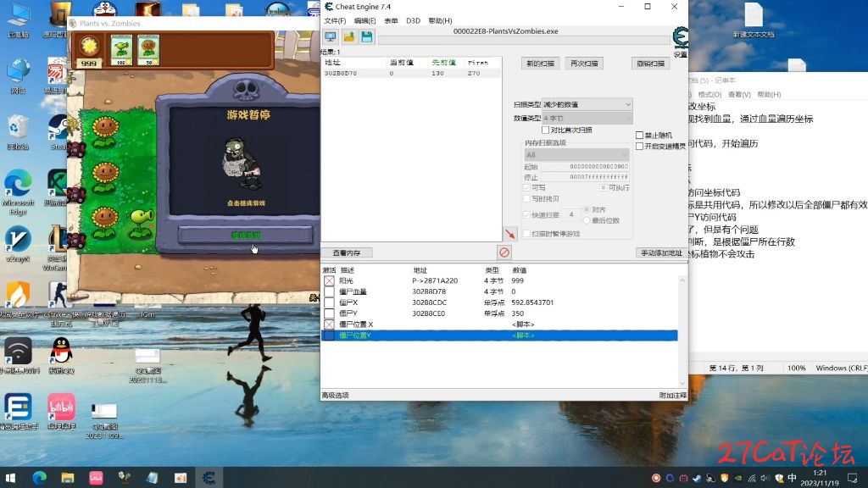Image resolution: width=868 pixels, height=488 pixels.
Task: Open the Tencent QQ desktop shortcut
Action: pos(61,357)
